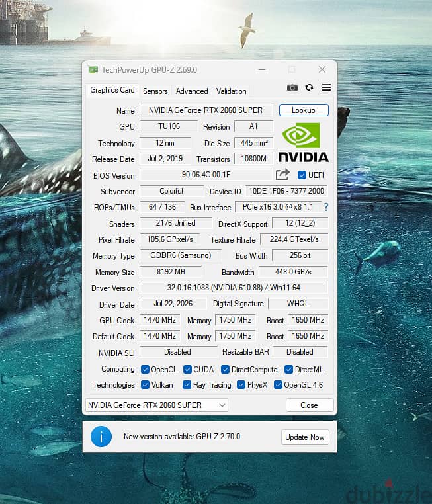Image resolution: width=432 pixels, height=504 pixels.
Task: Click the refresh icon in GPU-Z
Action: 309,87
